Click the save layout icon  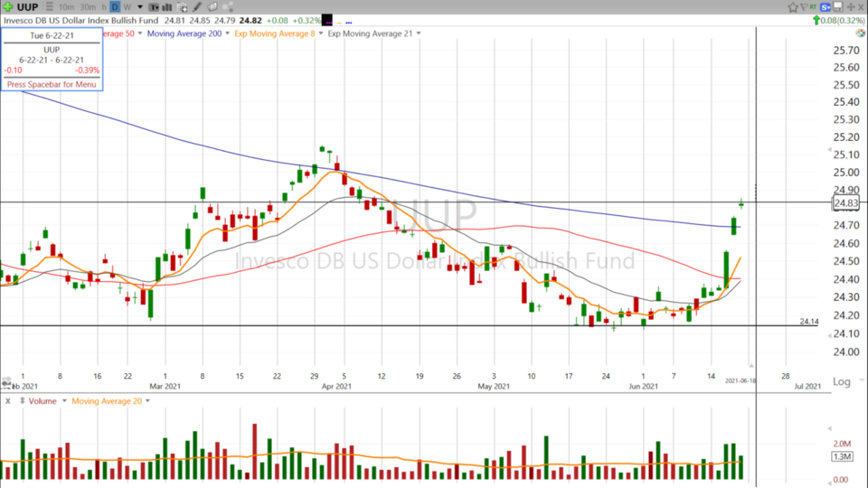tap(837, 6)
